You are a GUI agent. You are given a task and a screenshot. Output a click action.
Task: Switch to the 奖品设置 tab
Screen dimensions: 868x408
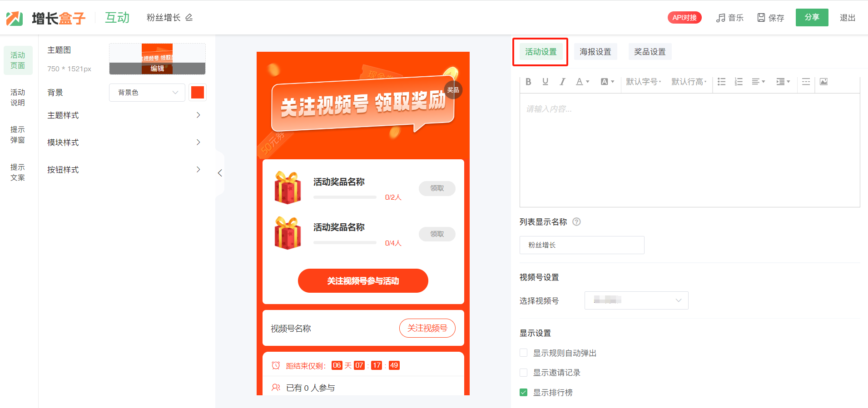tap(650, 52)
